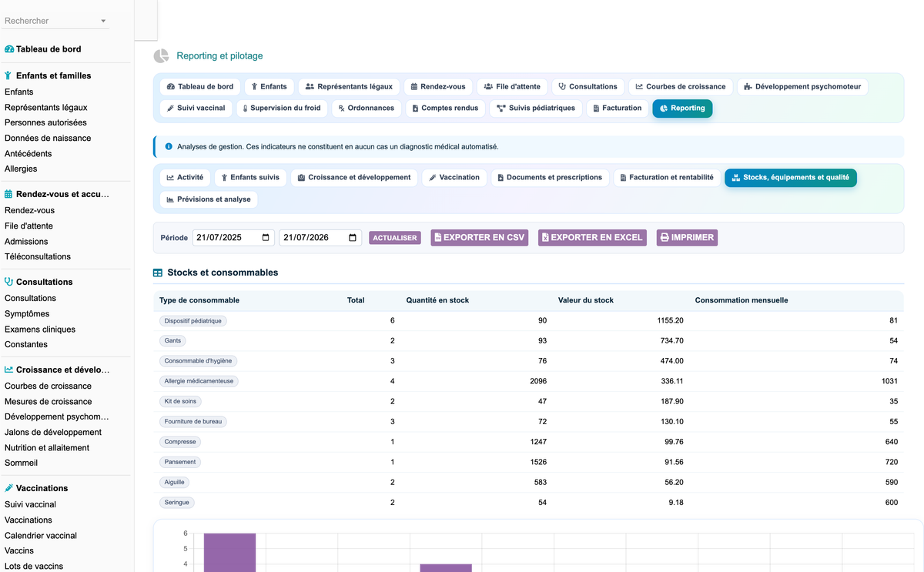Open the Ordonnances module tab
The height and width of the screenshot is (572, 924).
pos(367,109)
